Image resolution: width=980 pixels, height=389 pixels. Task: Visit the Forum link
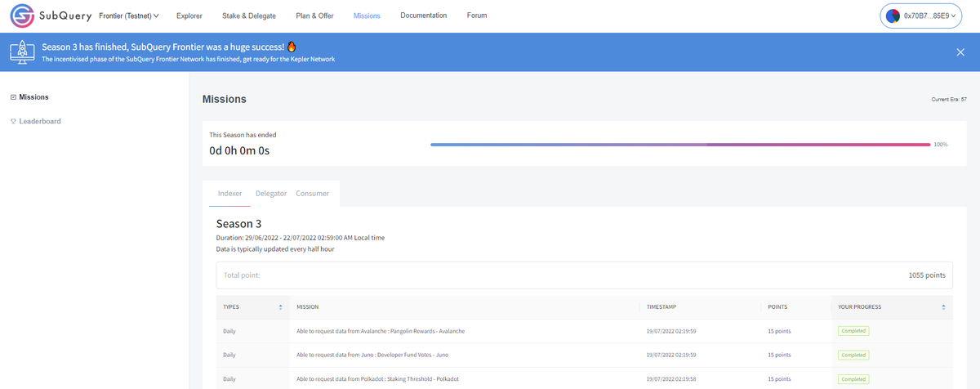point(477,16)
